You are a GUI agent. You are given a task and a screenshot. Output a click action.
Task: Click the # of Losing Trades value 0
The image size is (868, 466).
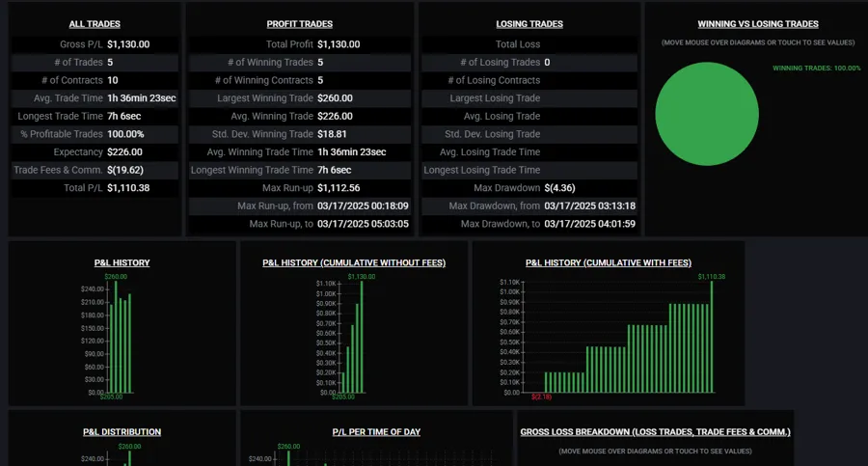coord(547,62)
